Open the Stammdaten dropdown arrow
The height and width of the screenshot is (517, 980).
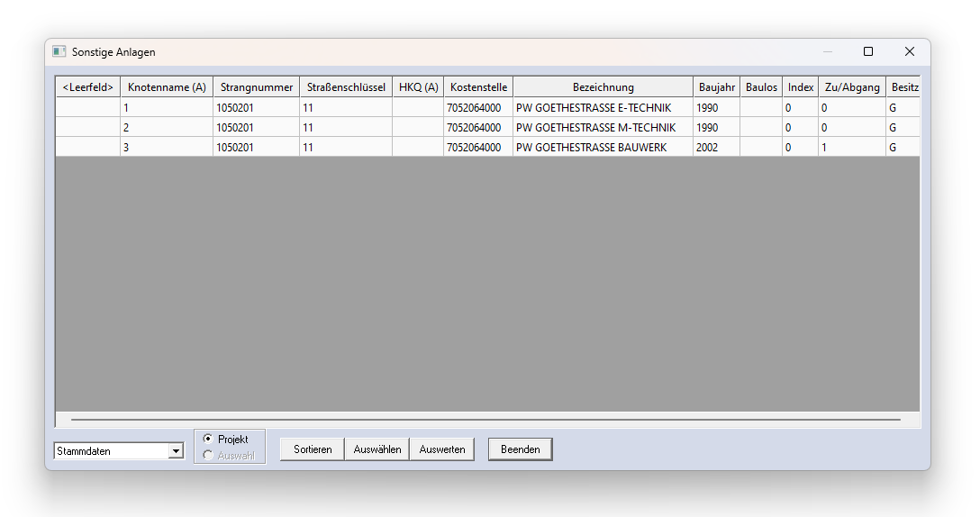tap(176, 451)
